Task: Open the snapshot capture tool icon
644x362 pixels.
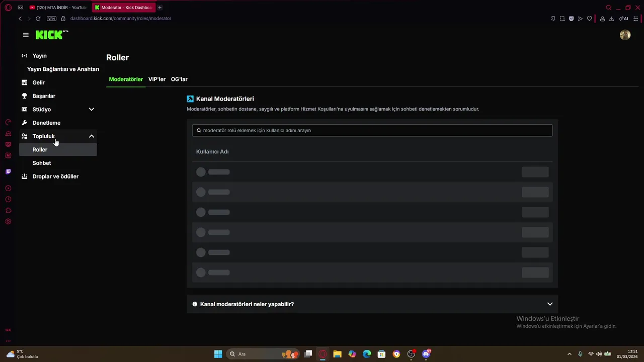Action: click(x=562, y=19)
